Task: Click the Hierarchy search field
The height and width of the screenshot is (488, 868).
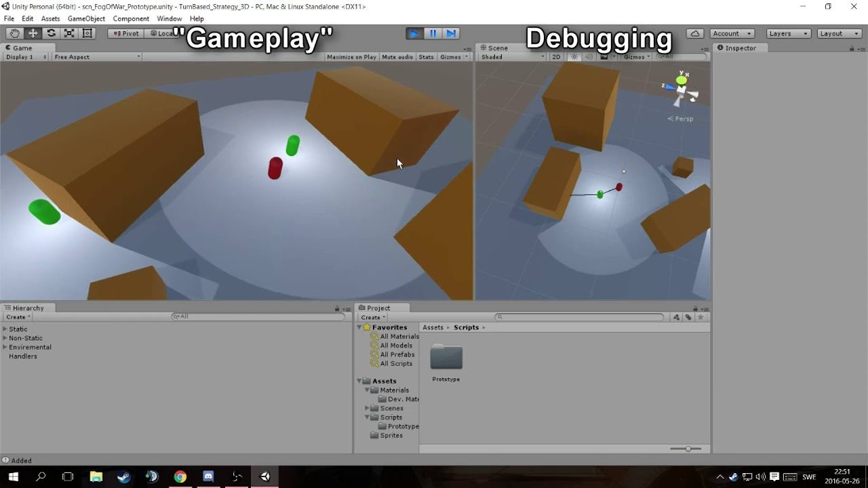Action: 258,317
